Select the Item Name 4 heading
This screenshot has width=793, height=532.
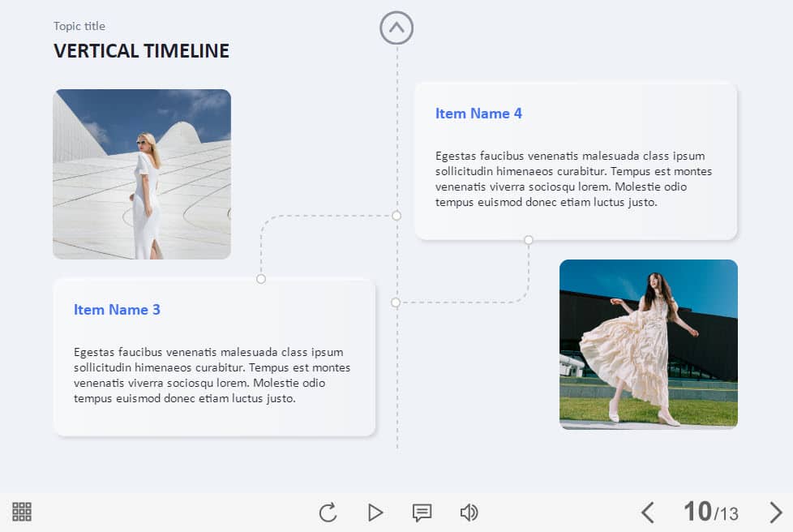click(478, 114)
